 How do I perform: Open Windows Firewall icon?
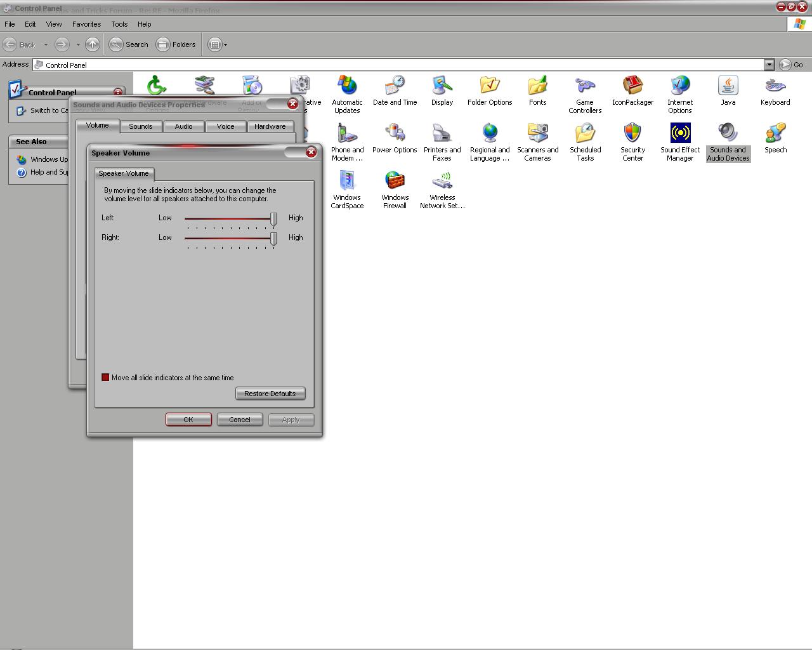395,189
